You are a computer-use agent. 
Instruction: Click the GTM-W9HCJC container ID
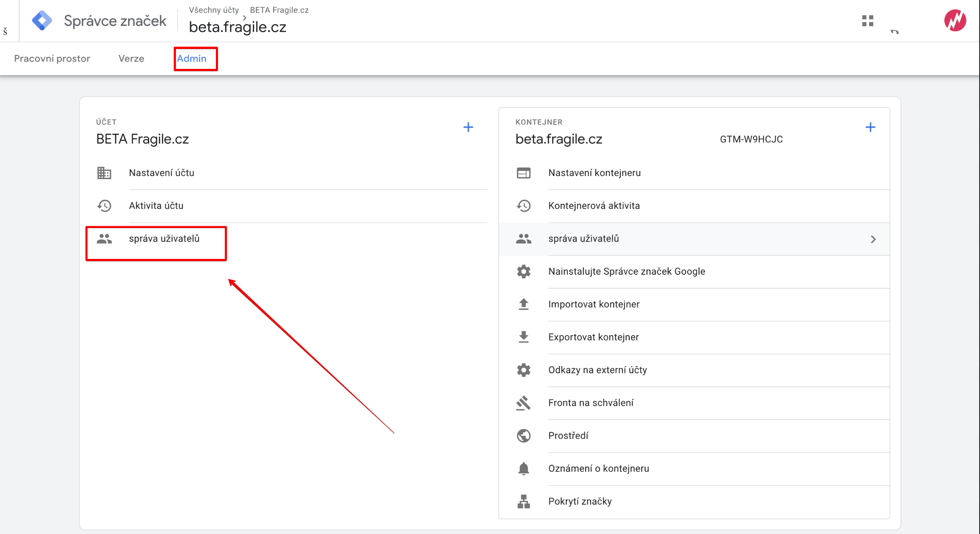(x=751, y=139)
